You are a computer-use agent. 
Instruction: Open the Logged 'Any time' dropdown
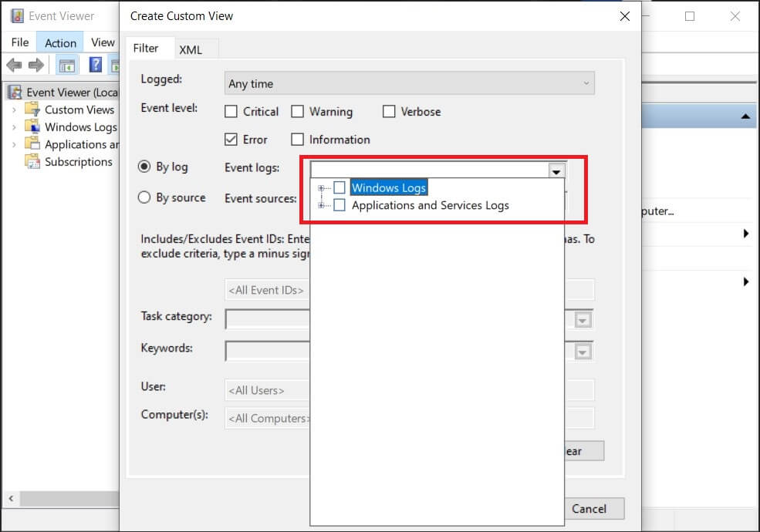pyautogui.click(x=588, y=82)
